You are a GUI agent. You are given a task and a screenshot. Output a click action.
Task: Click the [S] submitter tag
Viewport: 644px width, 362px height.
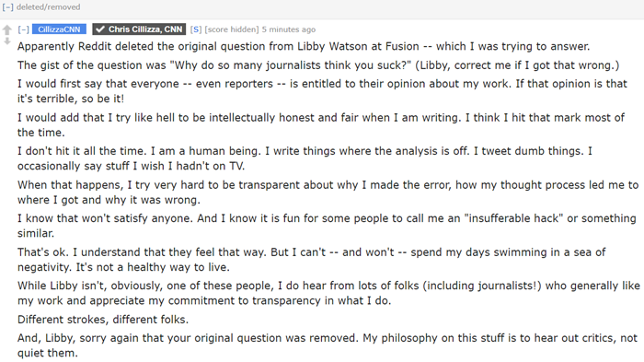pyautogui.click(x=196, y=29)
